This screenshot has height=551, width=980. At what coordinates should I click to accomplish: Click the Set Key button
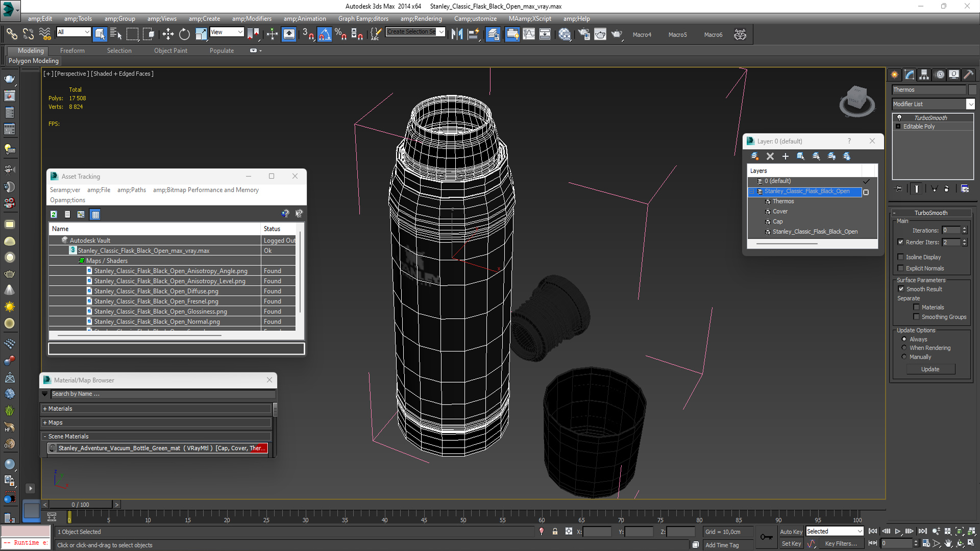[x=791, y=544]
